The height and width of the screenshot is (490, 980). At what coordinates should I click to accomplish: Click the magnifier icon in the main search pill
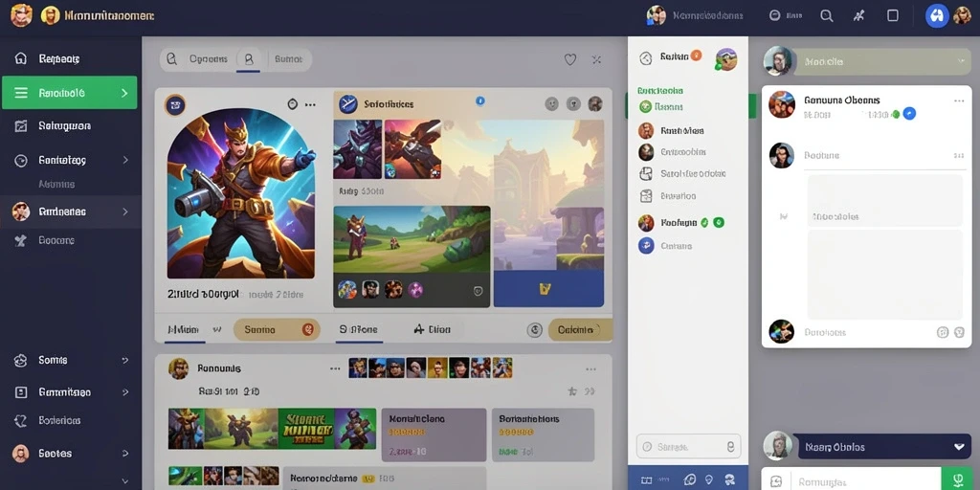[172, 59]
